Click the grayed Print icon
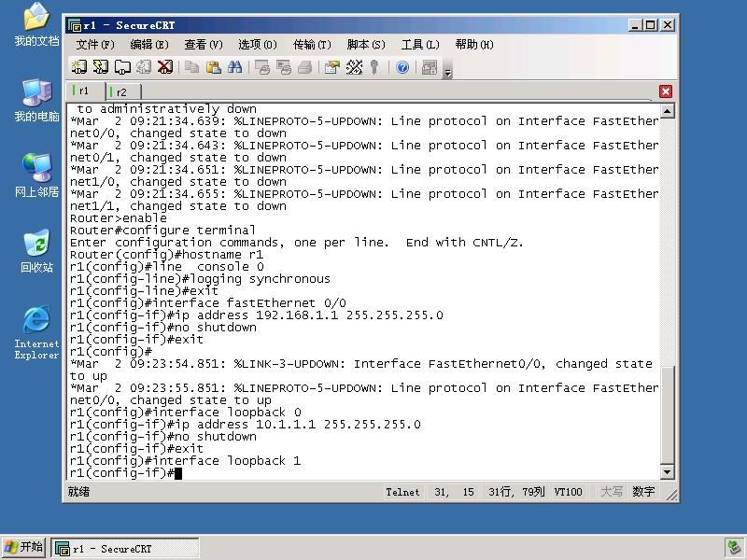This screenshot has height=560, width=747. pos(305,67)
